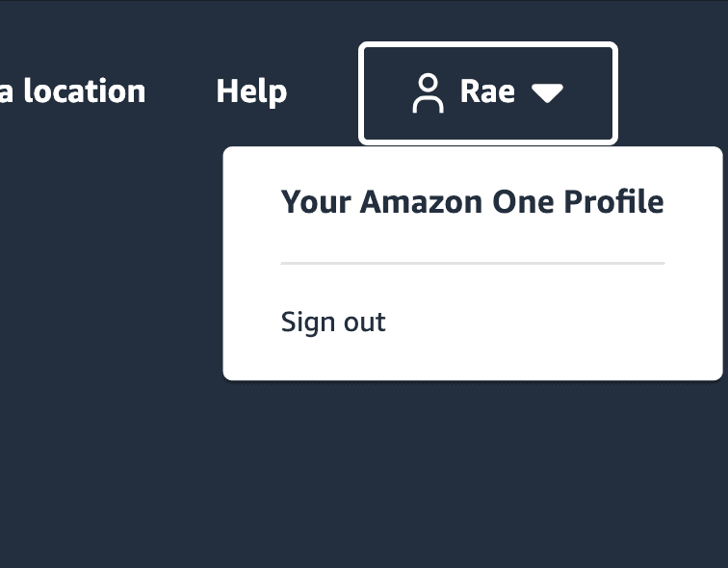Collapse the account menu using the white caret

(x=547, y=92)
